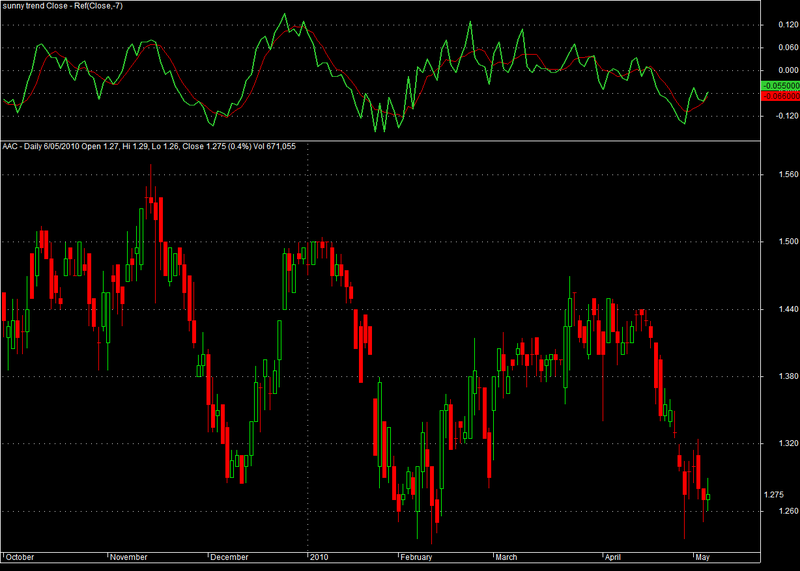Click the May label on the date axis
The image size is (800, 571).
(x=703, y=557)
